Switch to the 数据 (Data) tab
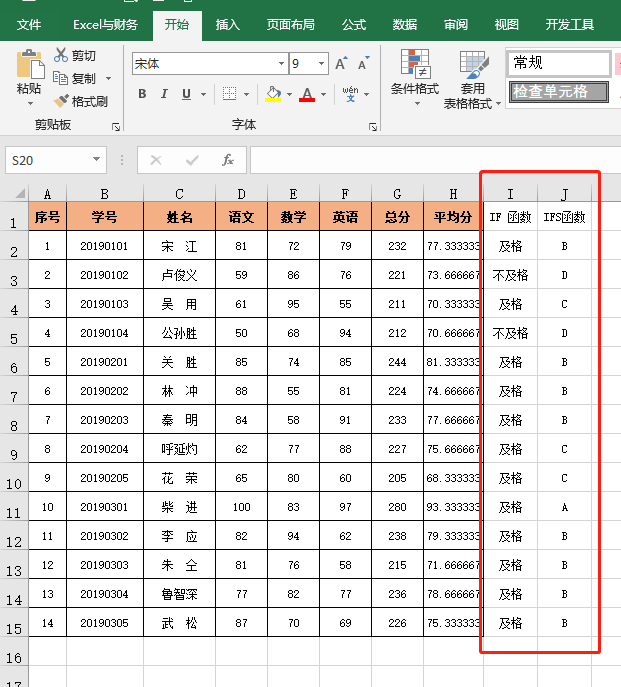Image resolution: width=621 pixels, height=687 pixels. coord(405,25)
